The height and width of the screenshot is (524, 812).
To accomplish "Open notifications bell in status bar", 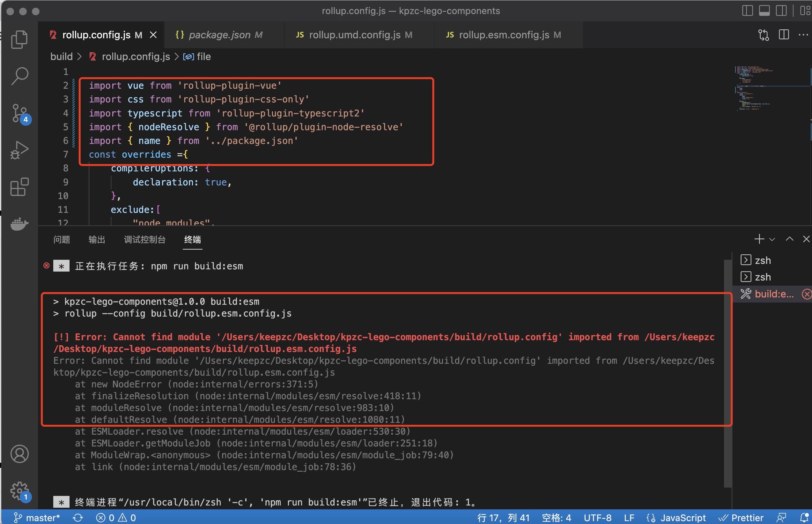I will (805, 518).
